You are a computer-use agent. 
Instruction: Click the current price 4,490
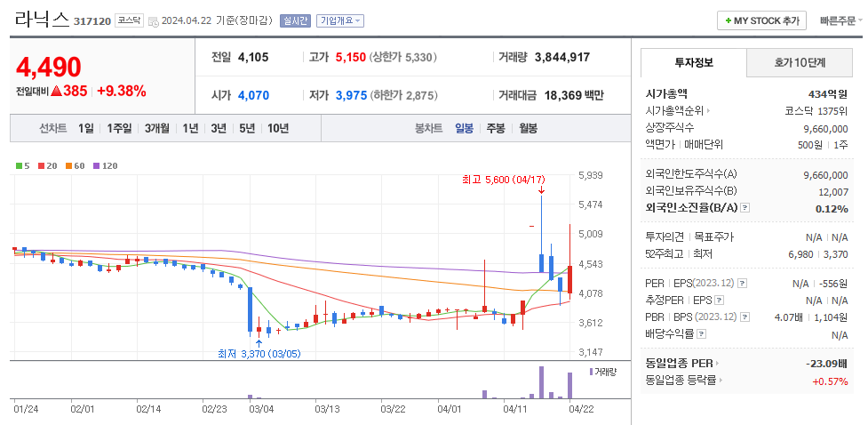pos(49,67)
